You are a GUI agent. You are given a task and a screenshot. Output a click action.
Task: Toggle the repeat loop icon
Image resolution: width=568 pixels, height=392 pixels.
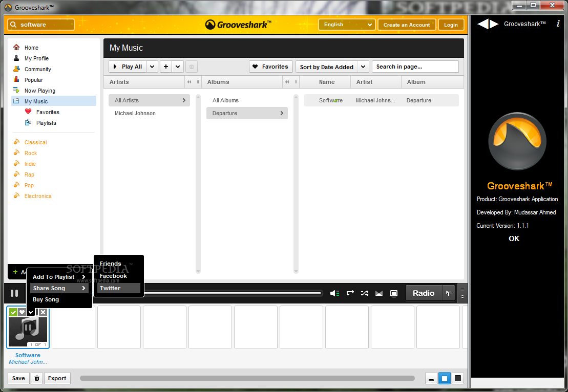point(350,293)
